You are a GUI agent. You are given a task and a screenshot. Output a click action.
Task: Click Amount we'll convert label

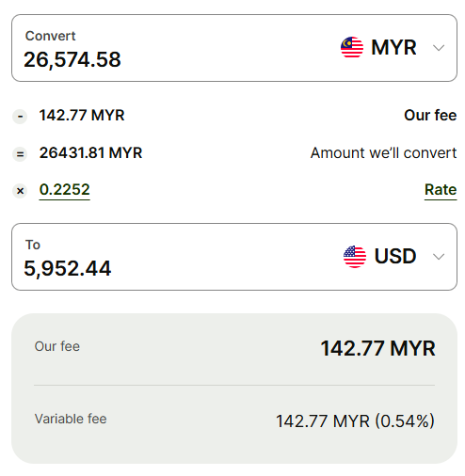[x=383, y=153]
